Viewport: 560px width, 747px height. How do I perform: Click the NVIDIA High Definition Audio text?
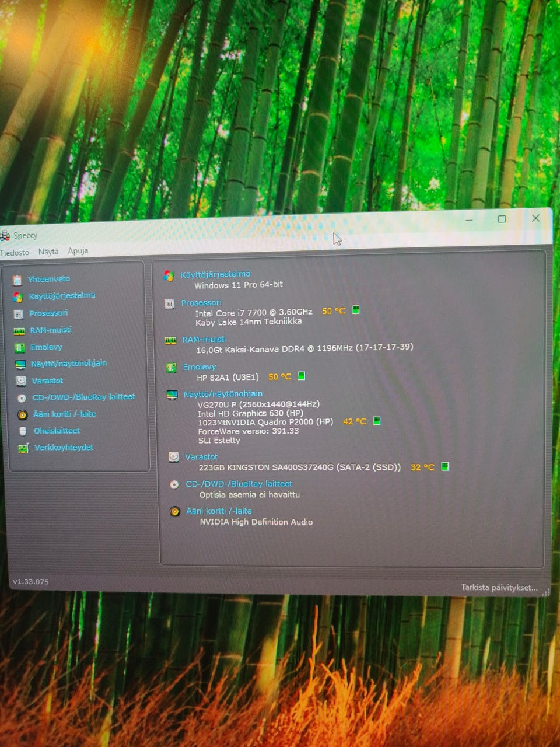256,522
